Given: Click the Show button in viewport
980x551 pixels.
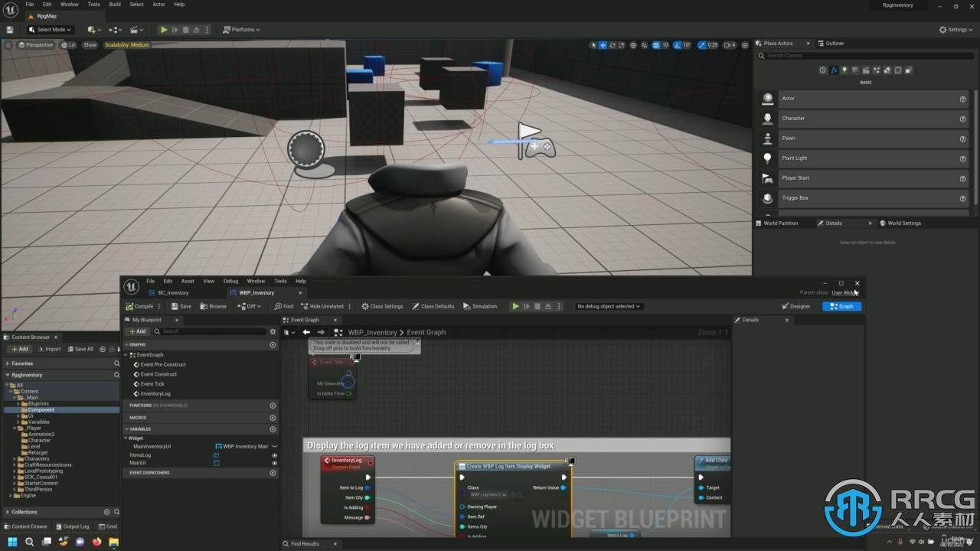Looking at the screenshot, I should click(90, 45).
